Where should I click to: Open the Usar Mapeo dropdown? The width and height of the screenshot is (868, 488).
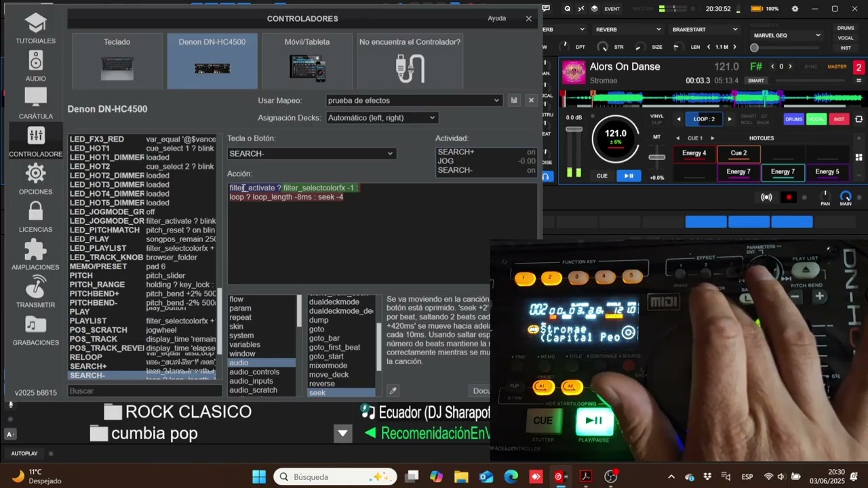click(x=414, y=100)
